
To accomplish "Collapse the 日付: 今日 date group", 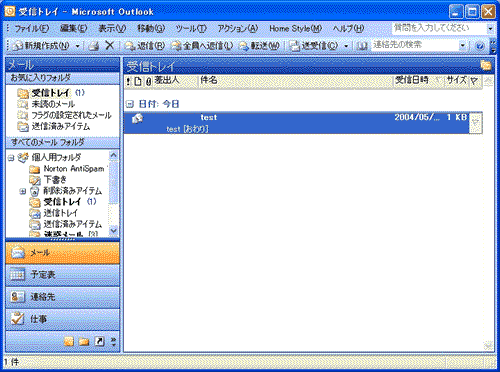I will (130, 104).
